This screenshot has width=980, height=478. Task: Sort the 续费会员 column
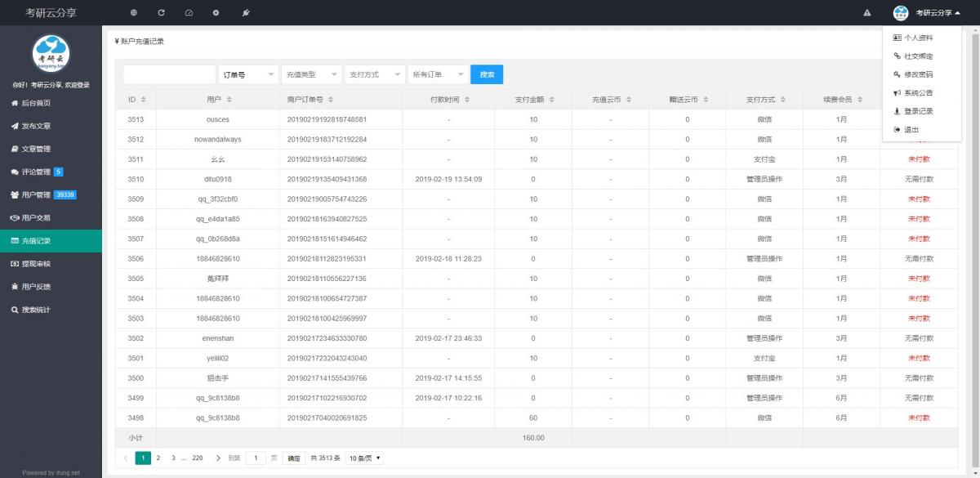pyautogui.click(x=859, y=100)
